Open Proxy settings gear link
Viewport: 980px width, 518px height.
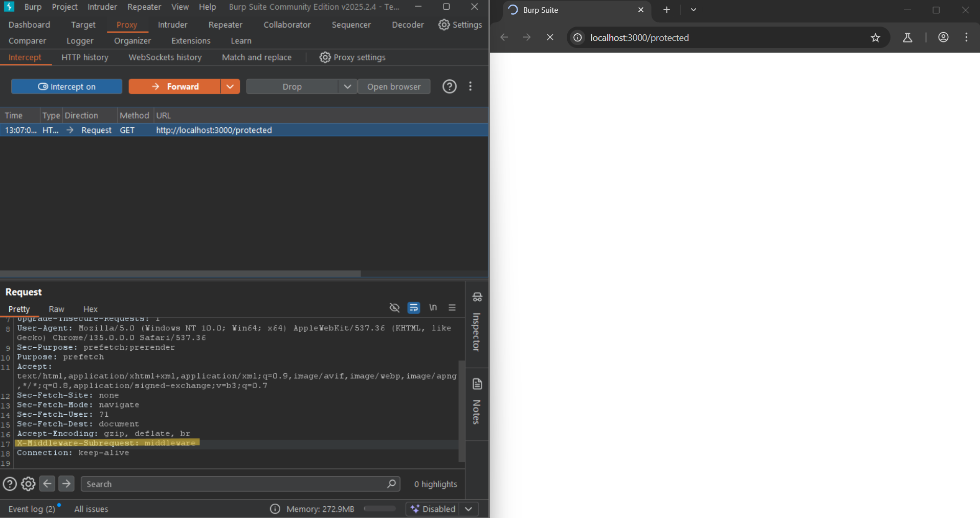tap(352, 57)
